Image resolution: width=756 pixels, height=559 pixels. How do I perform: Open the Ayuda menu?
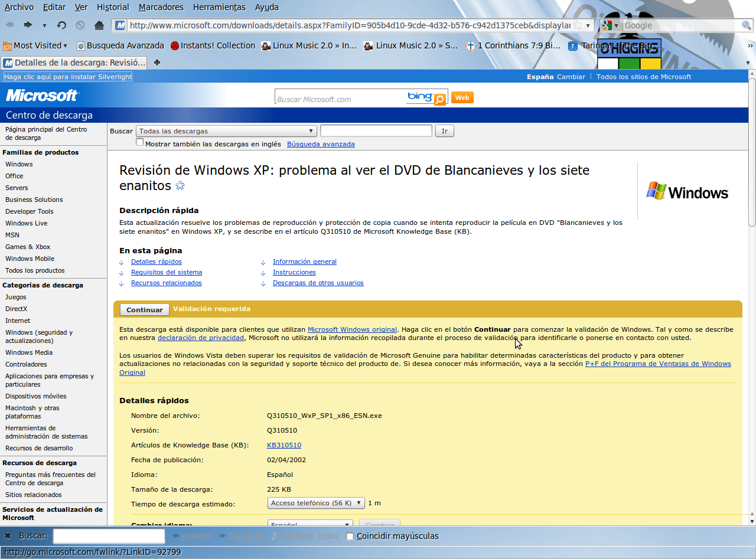tap(267, 7)
